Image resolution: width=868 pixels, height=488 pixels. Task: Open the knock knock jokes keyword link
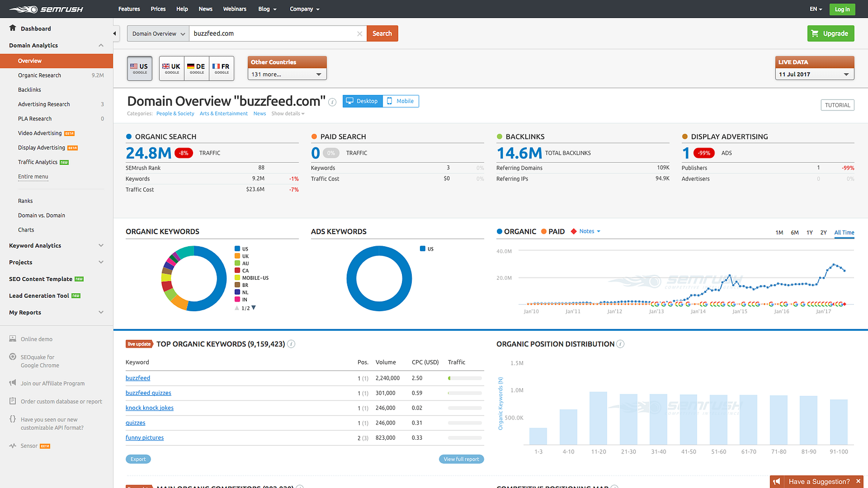[x=150, y=408]
